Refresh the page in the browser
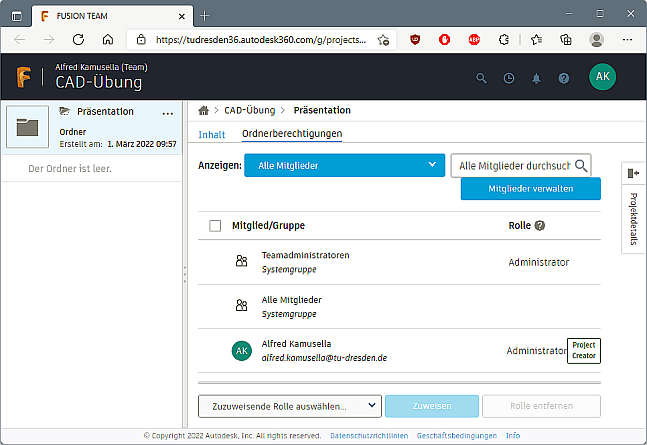 (x=78, y=40)
